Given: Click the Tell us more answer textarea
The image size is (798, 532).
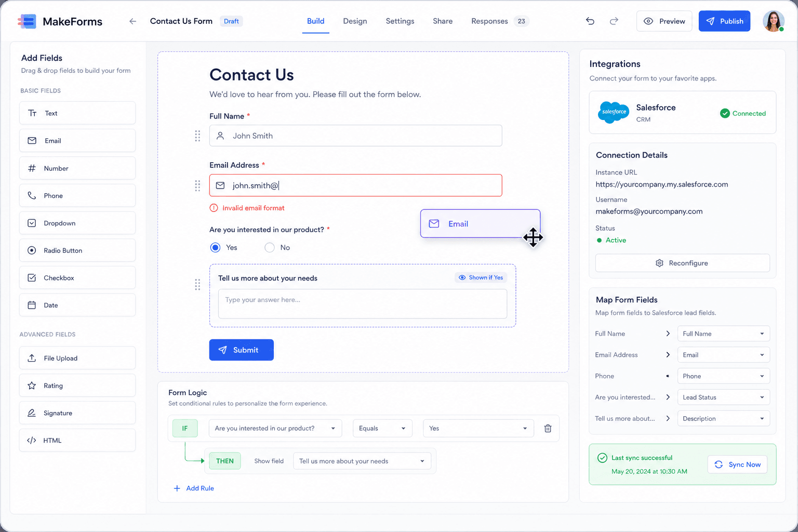Looking at the screenshot, I should [x=363, y=304].
